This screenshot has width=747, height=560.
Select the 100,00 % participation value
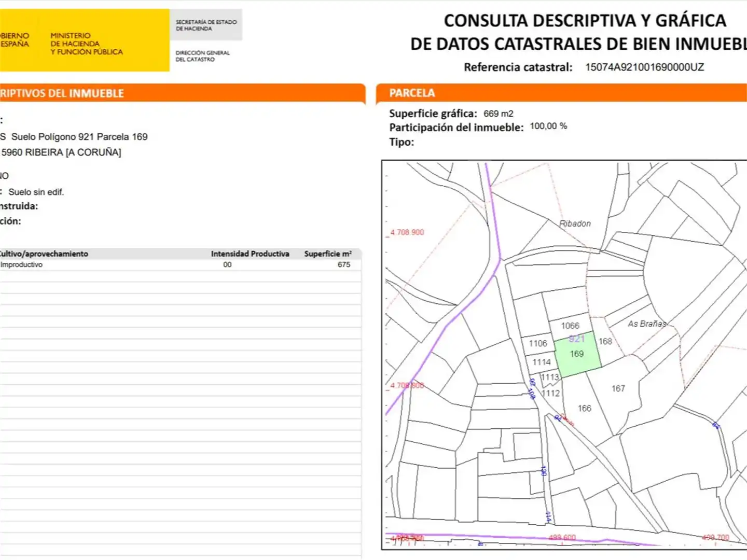[x=548, y=127]
